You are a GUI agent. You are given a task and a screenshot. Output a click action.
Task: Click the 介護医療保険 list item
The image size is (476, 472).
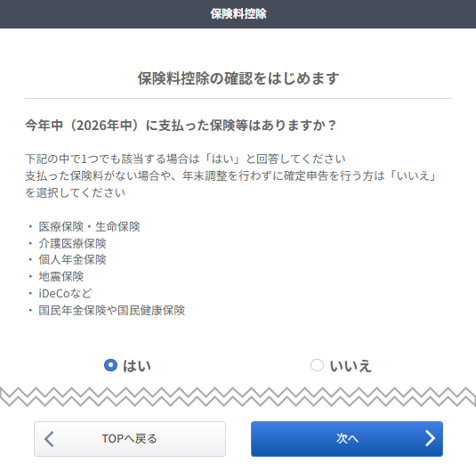pyautogui.click(x=72, y=243)
